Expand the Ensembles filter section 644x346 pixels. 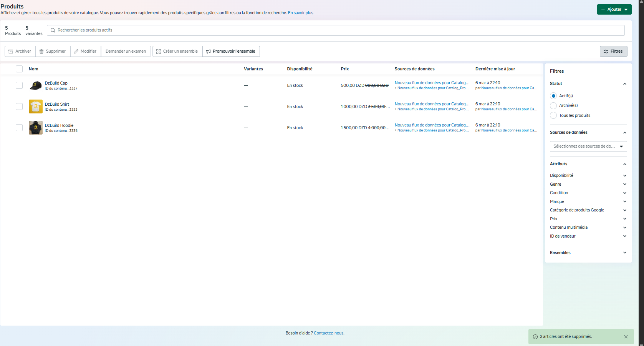coord(624,253)
